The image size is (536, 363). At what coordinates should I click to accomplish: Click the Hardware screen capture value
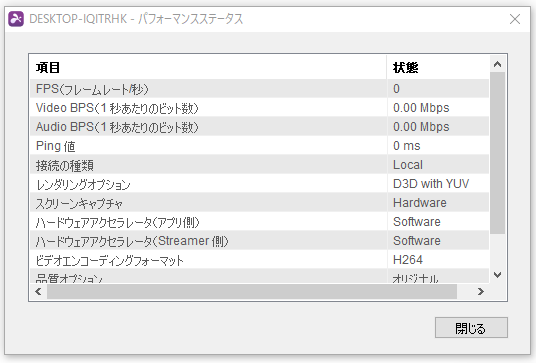tap(420, 203)
